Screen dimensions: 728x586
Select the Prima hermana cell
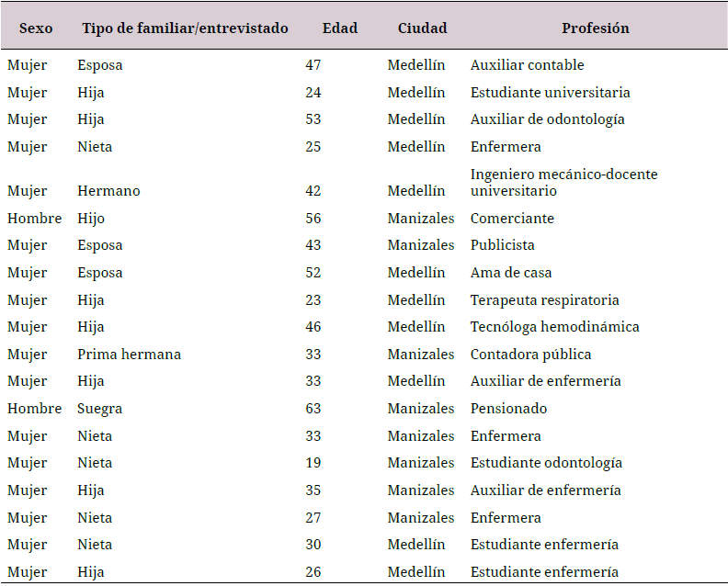[129, 355]
